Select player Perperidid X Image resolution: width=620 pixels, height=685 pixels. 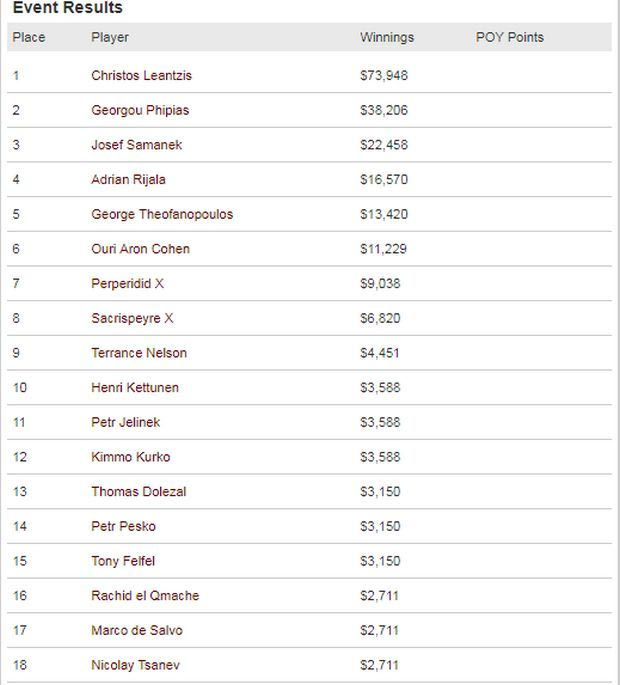tap(127, 284)
